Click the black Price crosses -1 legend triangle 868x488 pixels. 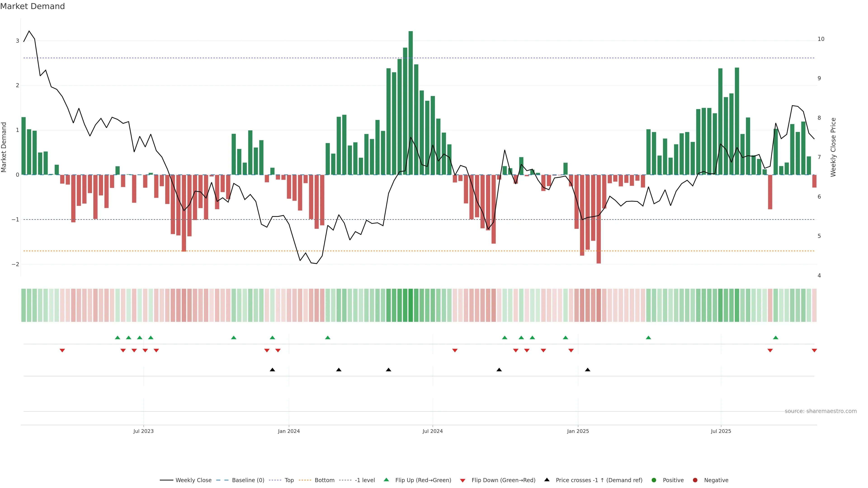[547, 480]
